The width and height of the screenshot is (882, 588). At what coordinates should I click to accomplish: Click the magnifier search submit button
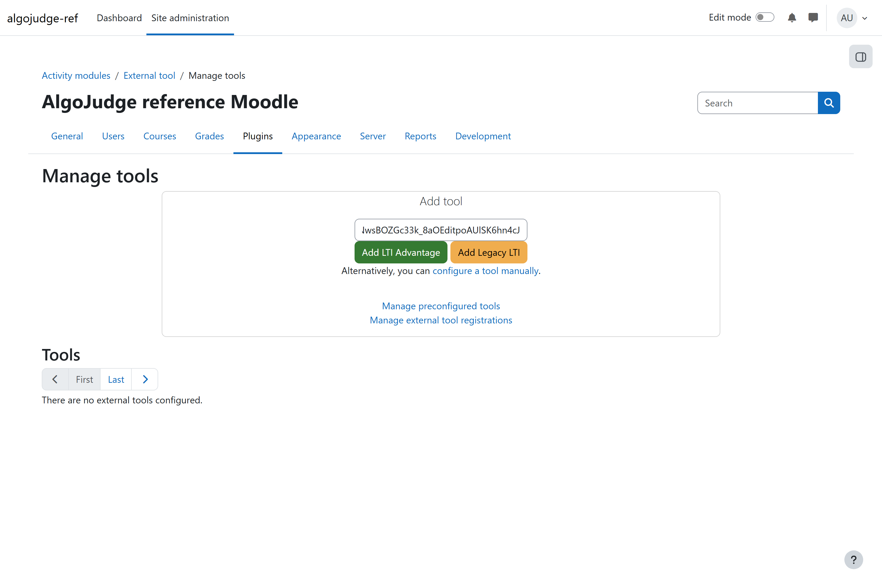pyautogui.click(x=829, y=103)
